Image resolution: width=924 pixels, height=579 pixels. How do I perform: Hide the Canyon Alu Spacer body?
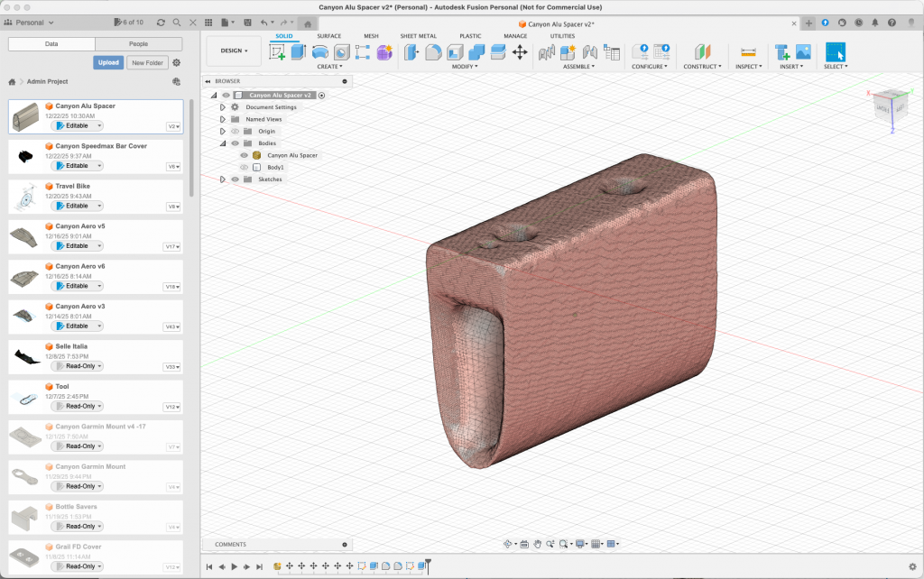244,155
